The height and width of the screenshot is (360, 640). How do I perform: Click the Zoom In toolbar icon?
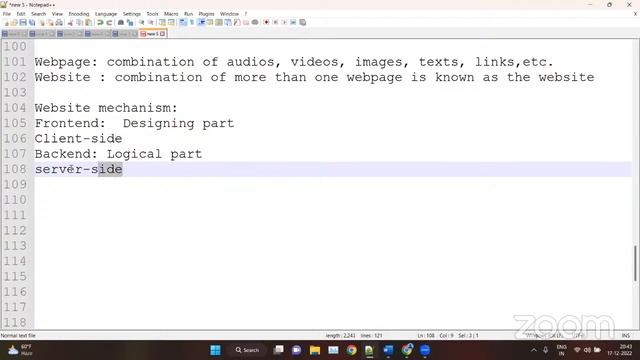[141, 23]
